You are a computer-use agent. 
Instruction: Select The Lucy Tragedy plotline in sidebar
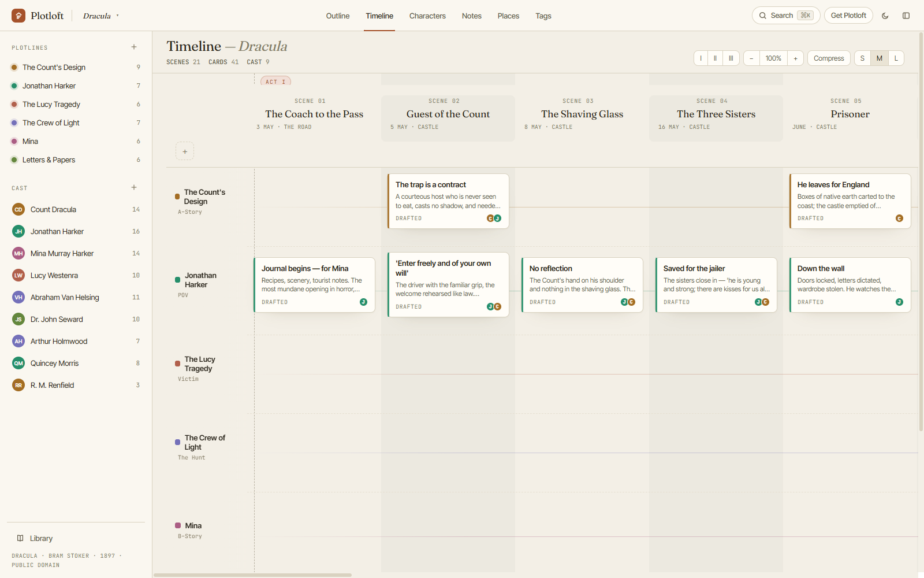coord(76,104)
